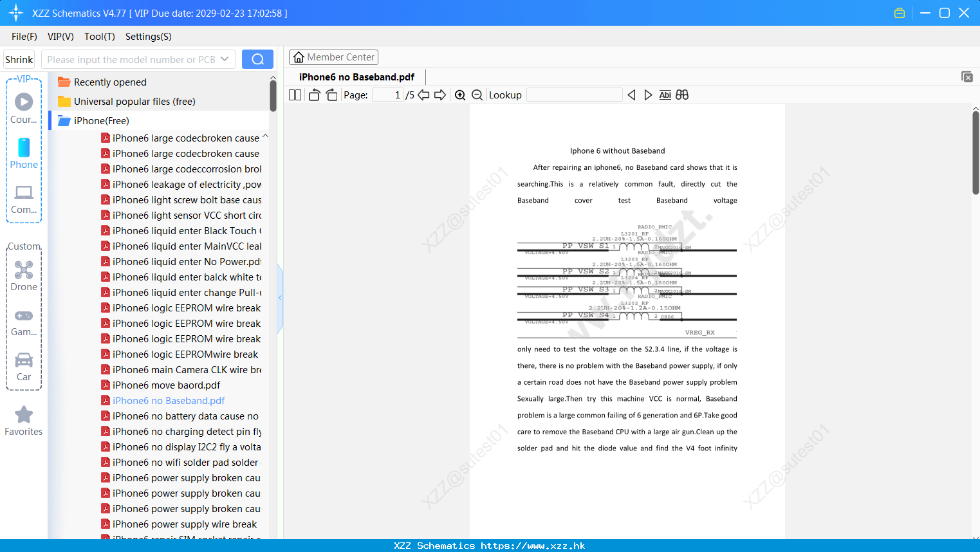Select iPhone6 no Baseband.pdf tab
980x552 pixels.
(356, 77)
